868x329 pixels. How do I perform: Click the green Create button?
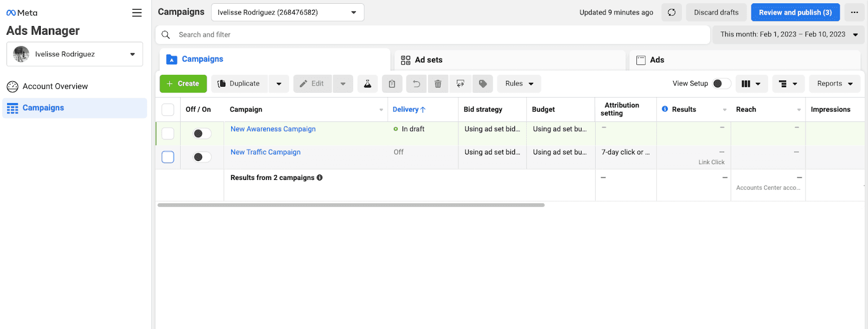[x=183, y=84]
